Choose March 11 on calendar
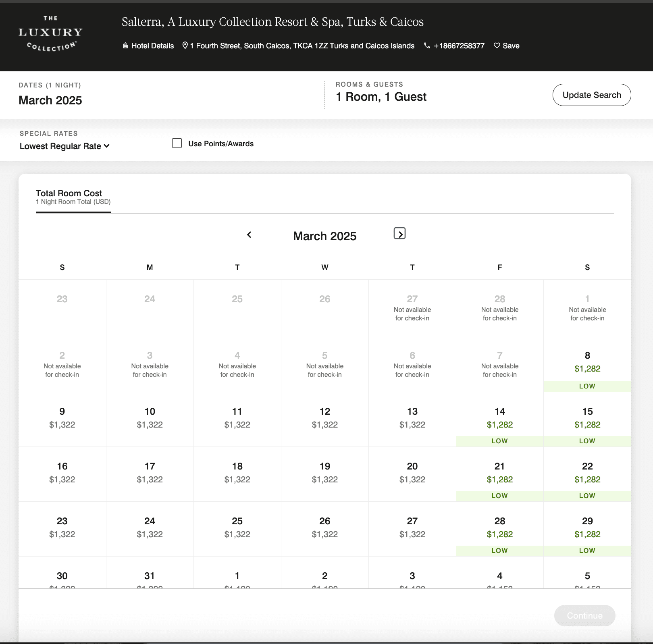This screenshot has width=653, height=644. coord(237,419)
